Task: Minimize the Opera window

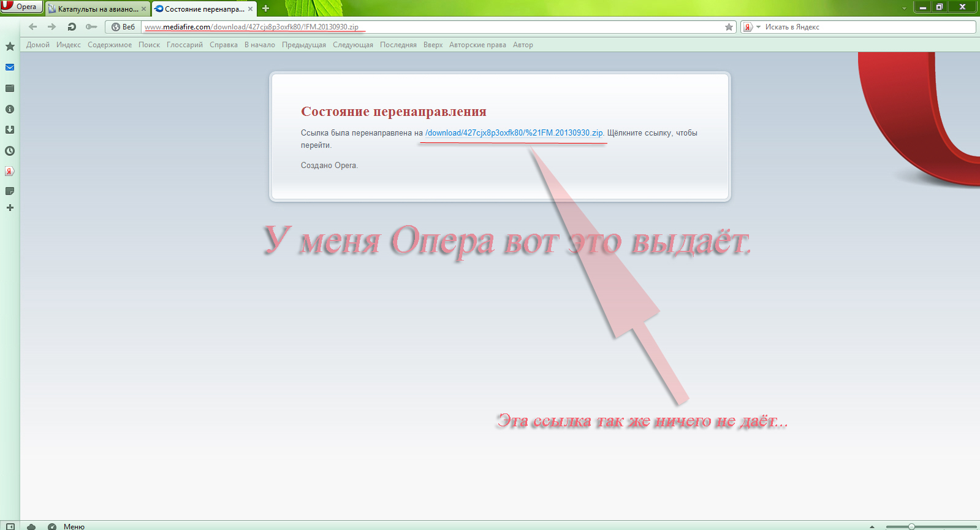Action: 922,7
